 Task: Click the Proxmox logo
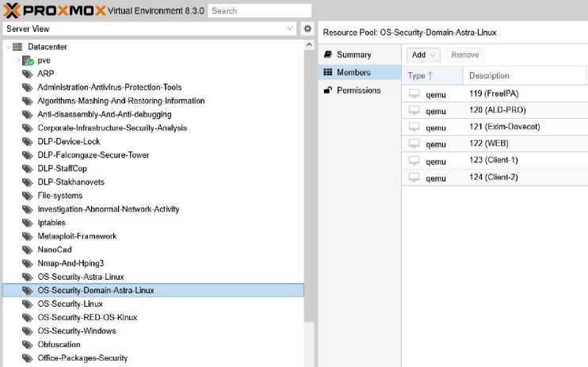(55, 10)
